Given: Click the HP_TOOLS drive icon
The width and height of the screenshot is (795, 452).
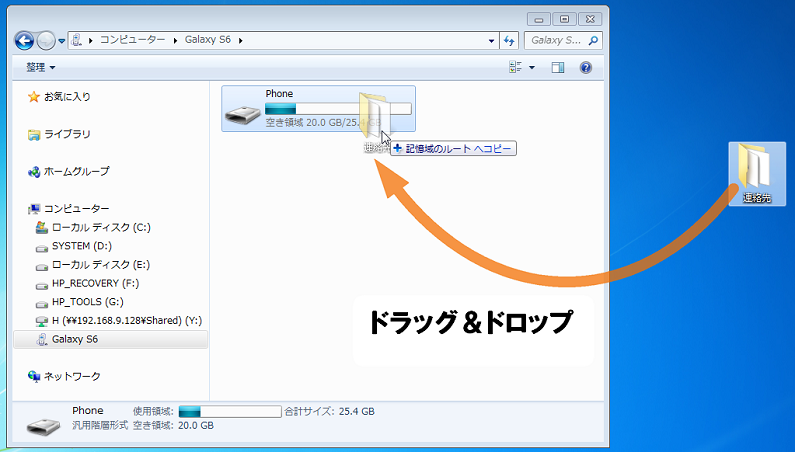Looking at the screenshot, I should 42,304.
